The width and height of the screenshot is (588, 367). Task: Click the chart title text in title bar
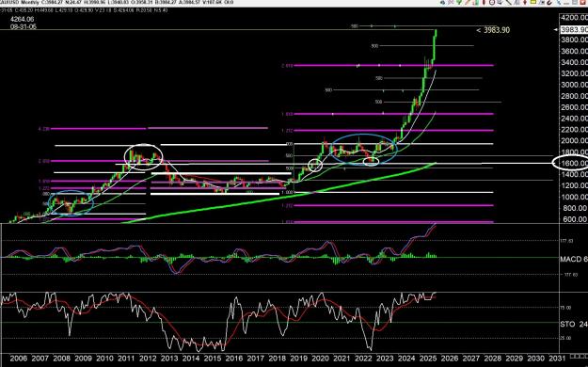pos(117,2)
